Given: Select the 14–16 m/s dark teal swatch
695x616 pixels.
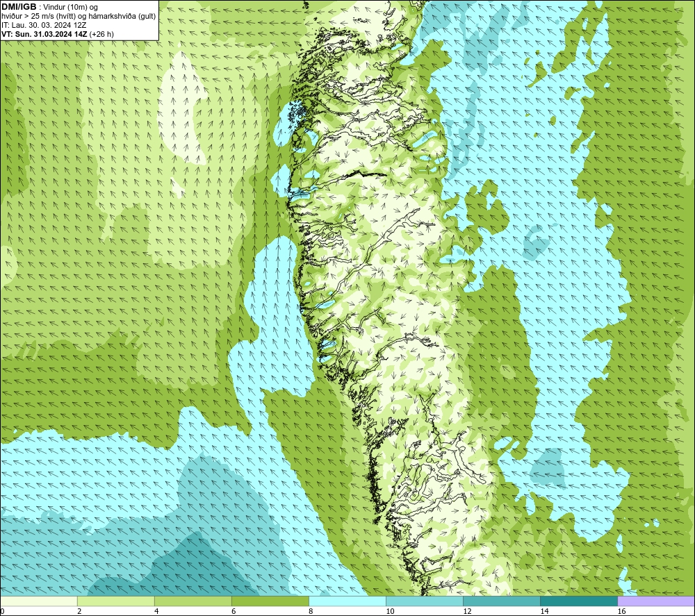Looking at the screenshot, I should [x=578, y=601].
